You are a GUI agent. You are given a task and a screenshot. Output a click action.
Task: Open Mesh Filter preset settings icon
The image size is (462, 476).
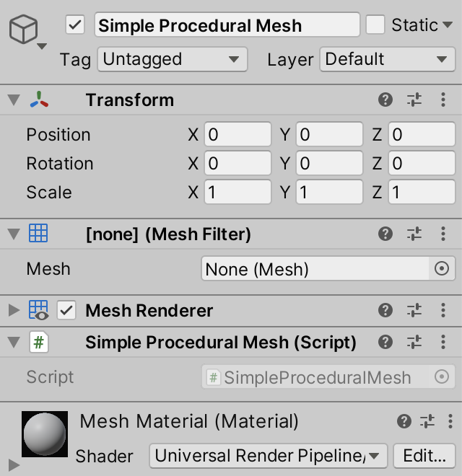414,234
